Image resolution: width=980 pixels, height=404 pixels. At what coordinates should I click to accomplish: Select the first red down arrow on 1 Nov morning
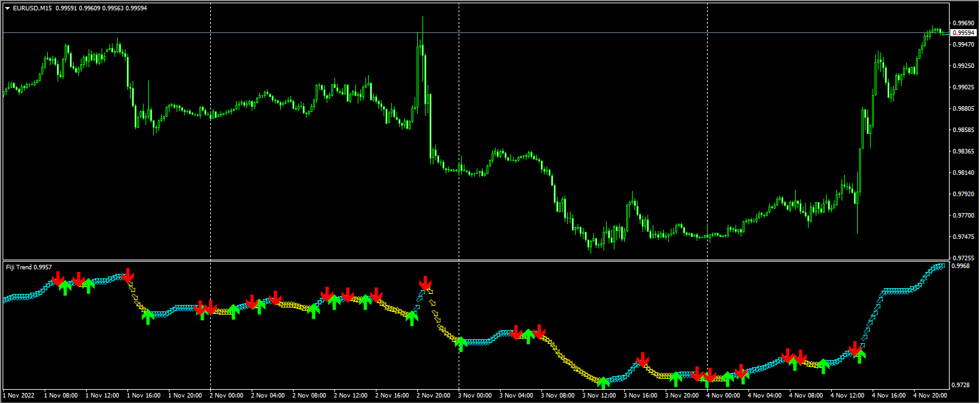[x=57, y=278]
